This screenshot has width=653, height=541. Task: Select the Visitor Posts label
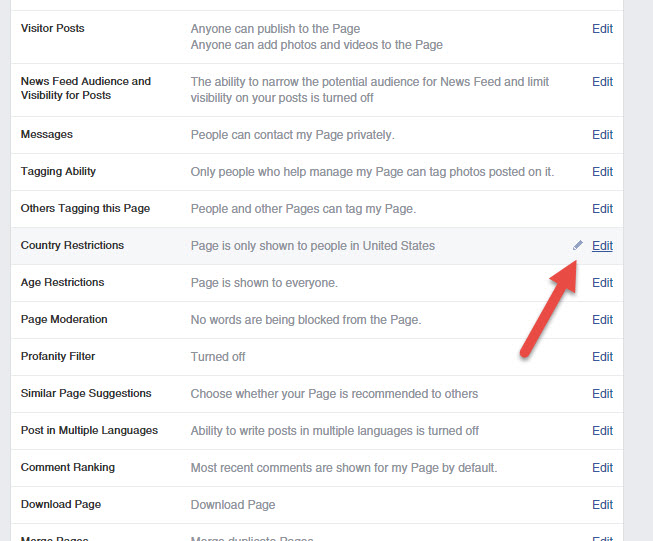tap(52, 28)
